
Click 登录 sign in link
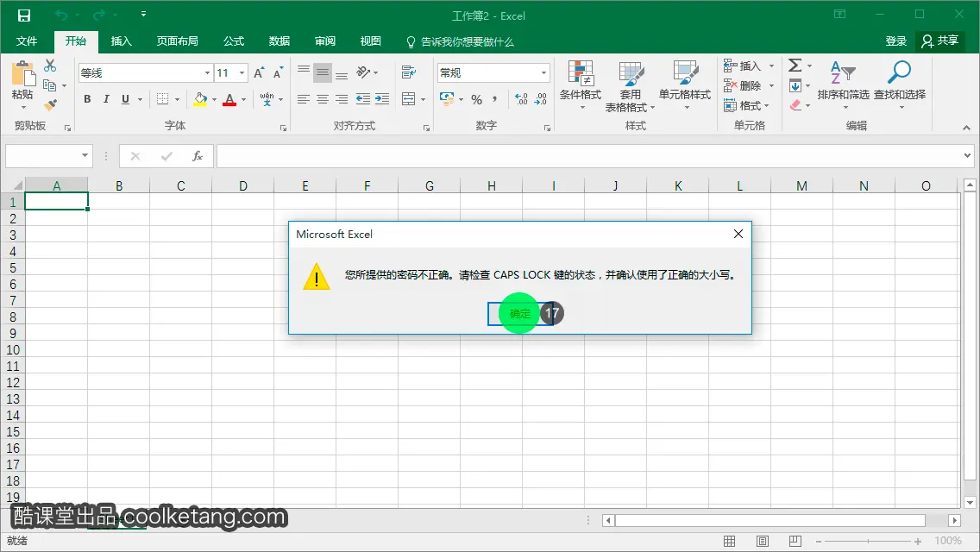click(x=895, y=41)
